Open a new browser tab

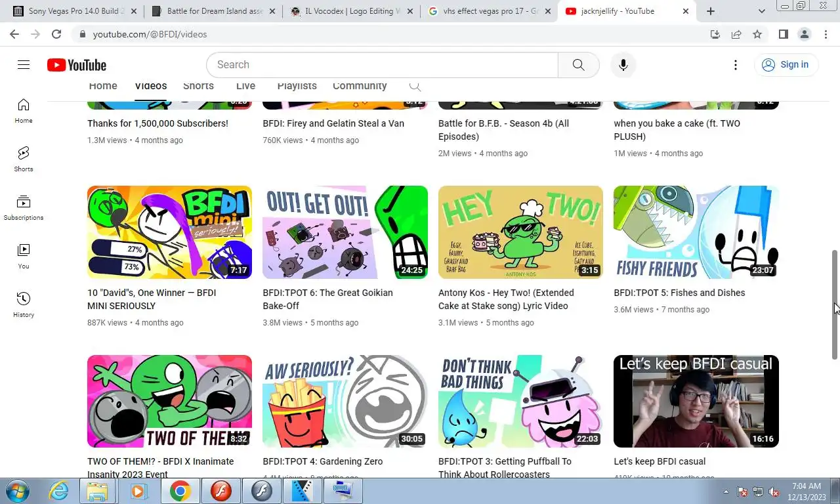(711, 11)
